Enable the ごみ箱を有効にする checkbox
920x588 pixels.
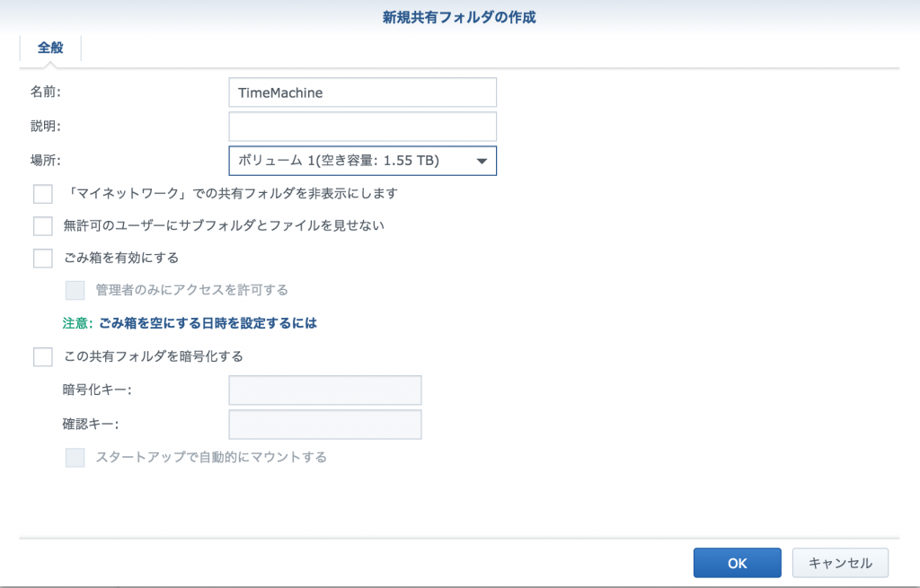point(43,258)
